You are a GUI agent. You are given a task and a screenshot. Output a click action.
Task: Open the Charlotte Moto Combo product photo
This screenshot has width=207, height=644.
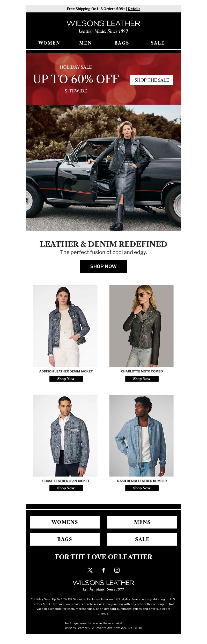142,326
